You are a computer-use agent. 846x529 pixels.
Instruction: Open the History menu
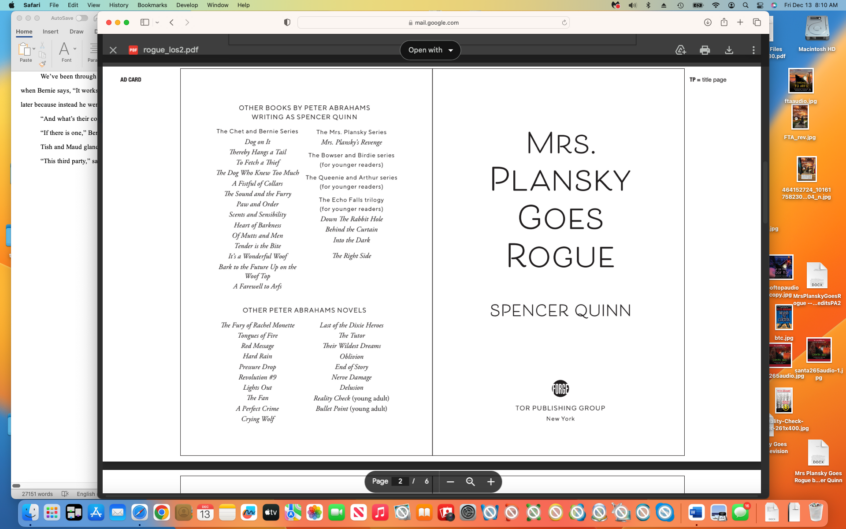click(x=119, y=5)
